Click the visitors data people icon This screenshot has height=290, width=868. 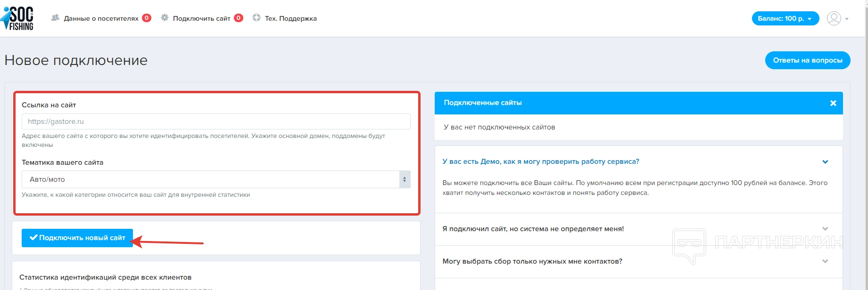55,18
